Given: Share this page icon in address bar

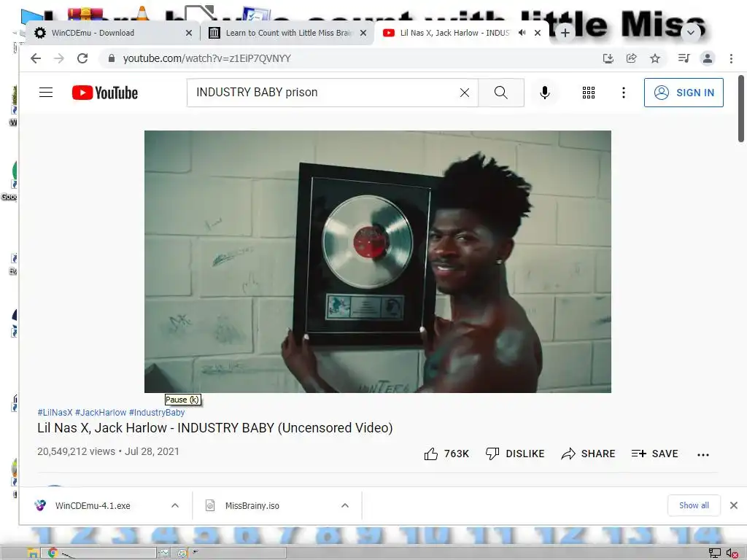Looking at the screenshot, I should pos(631,58).
